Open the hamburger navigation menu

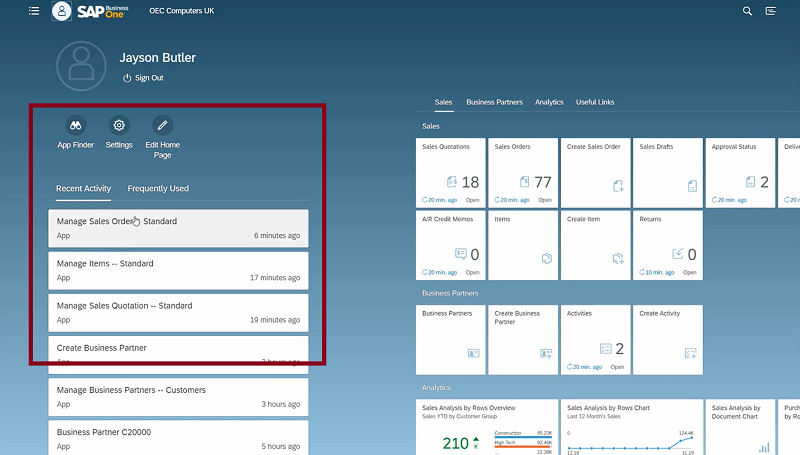click(x=34, y=11)
